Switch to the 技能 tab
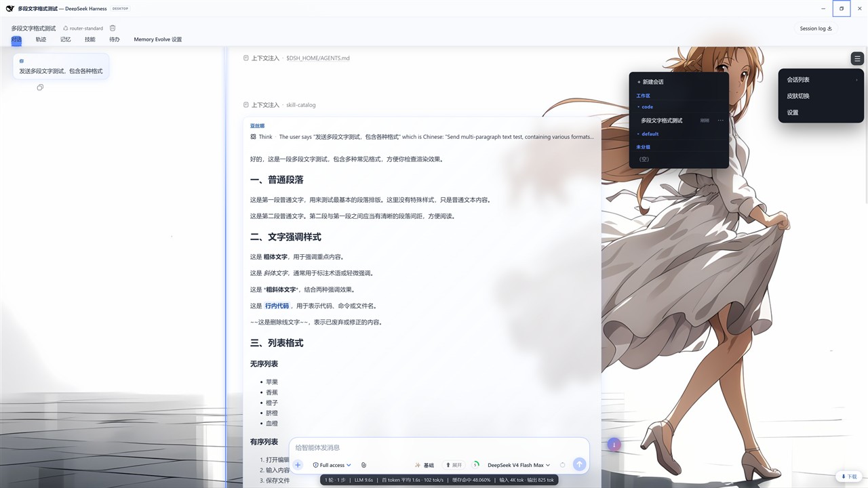 coord(90,40)
